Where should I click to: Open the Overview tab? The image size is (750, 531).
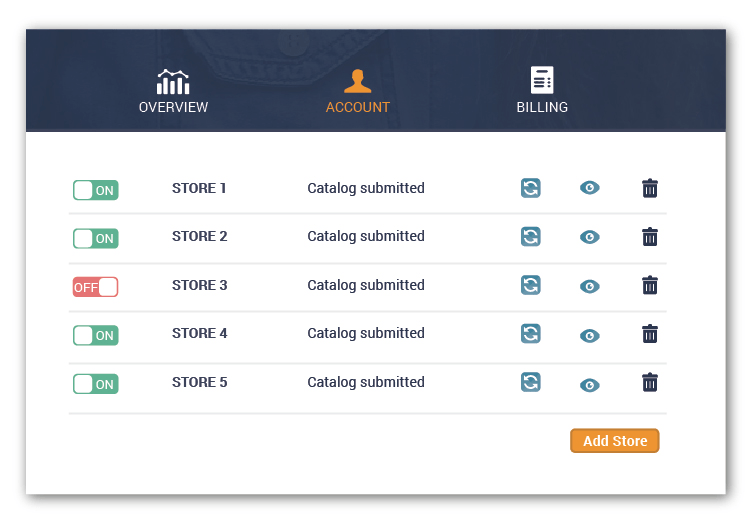(173, 91)
